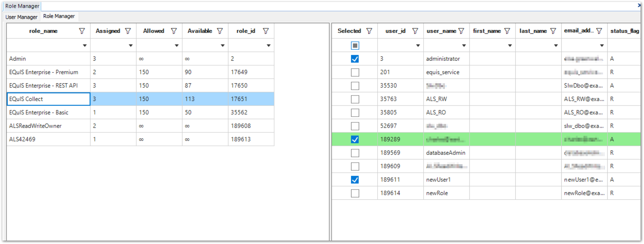644x244 pixels.
Task: Click filter icon on role_name column
Action: click(x=82, y=31)
